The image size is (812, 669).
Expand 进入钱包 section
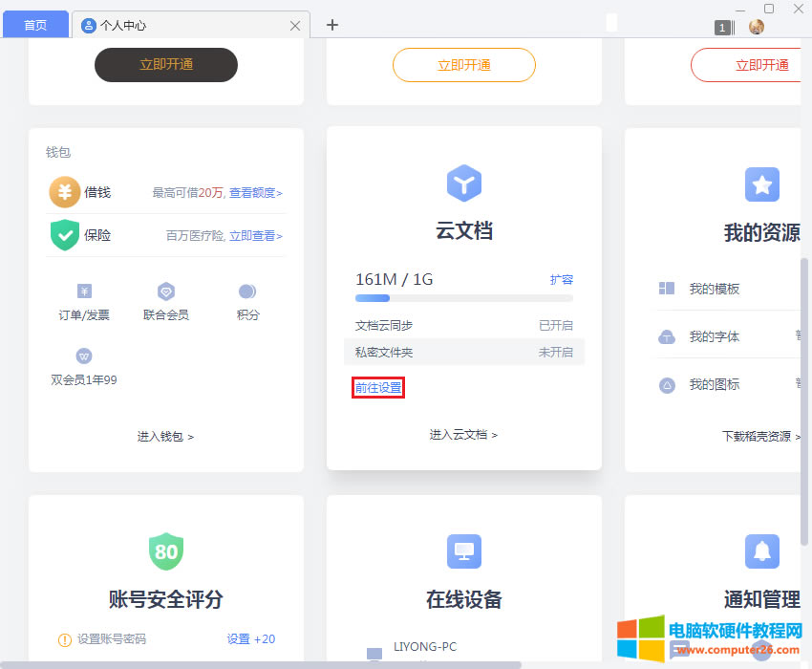165,437
